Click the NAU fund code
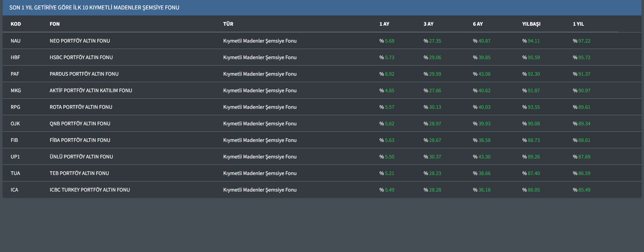The image size is (644, 252). [16, 41]
